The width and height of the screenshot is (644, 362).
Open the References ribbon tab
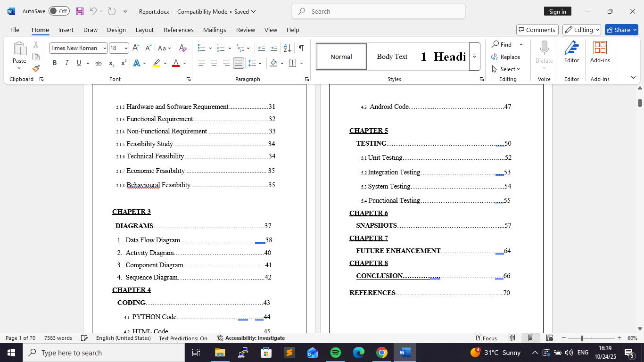click(178, 30)
